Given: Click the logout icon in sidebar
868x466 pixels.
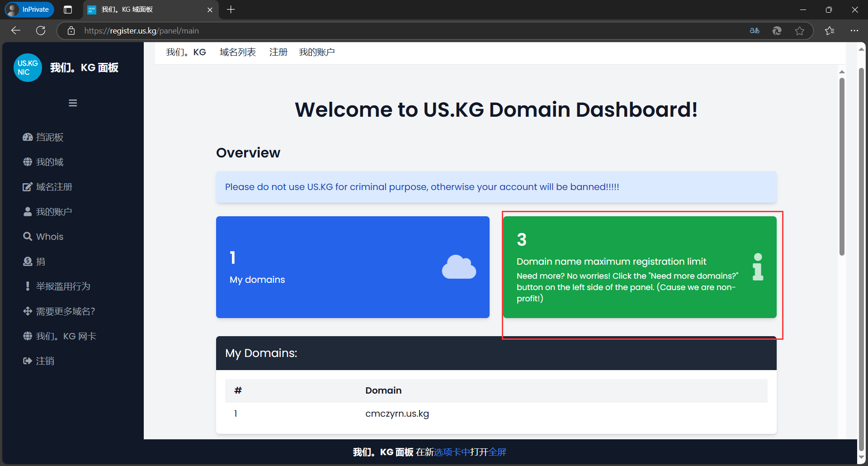Looking at the screenshot, I should click(28, 361).
